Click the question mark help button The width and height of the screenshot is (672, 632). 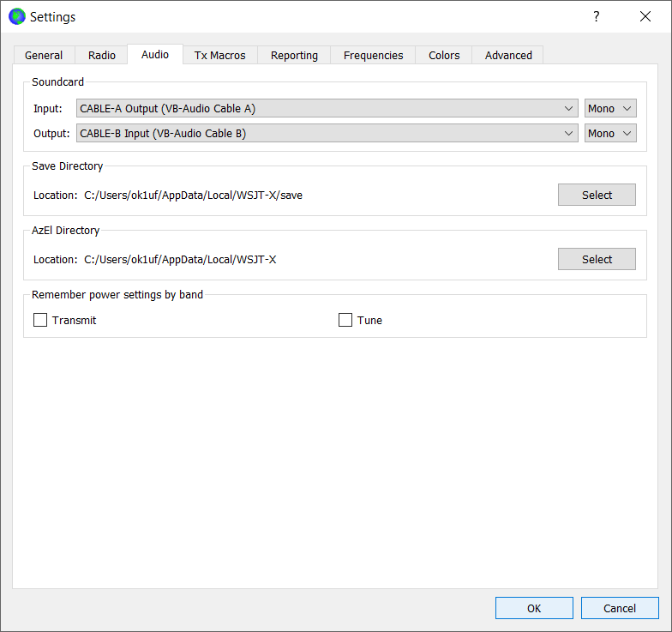pyautogui.click(x=596, y=16)
